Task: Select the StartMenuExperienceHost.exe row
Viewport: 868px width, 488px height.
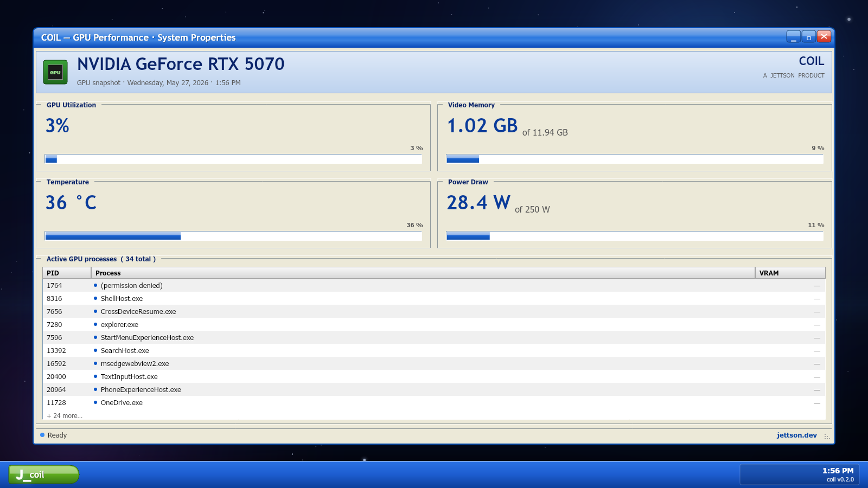Action: pyautogui.click(x=434, y=337)
